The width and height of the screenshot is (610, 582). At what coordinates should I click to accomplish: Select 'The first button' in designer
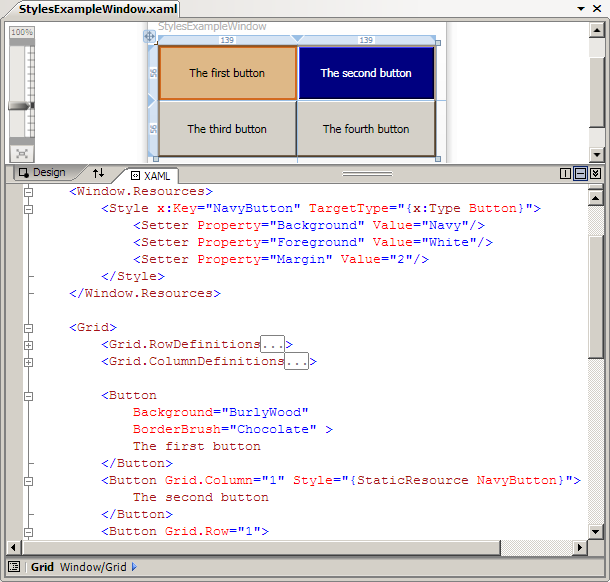coord(228,73)
